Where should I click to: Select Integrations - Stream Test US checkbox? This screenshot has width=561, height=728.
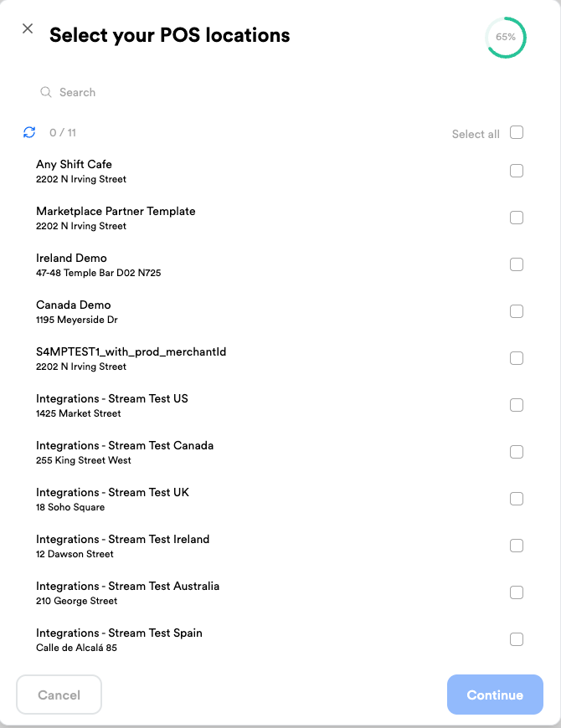pos(517,405)
